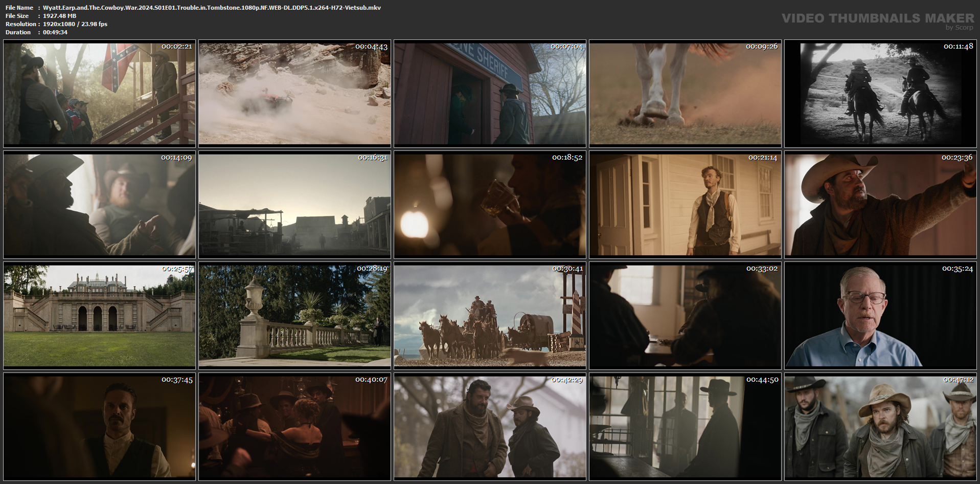Image resolution: width=980 pixels, height=484 pixels.
Task: Select the thumbnail at 00:37:45
Action: pyautogui.click(x=99, y=427)
